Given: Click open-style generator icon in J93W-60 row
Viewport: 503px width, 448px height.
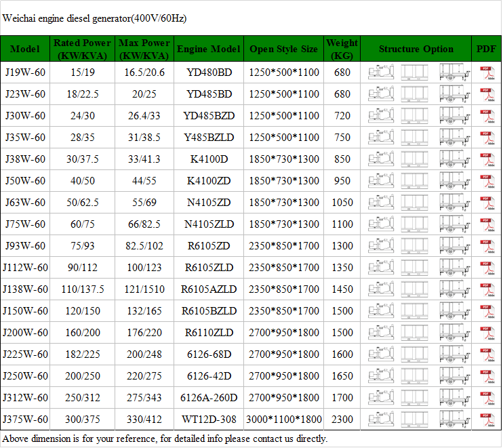Looking at the screenshot, I should click(x=381, y=245).
